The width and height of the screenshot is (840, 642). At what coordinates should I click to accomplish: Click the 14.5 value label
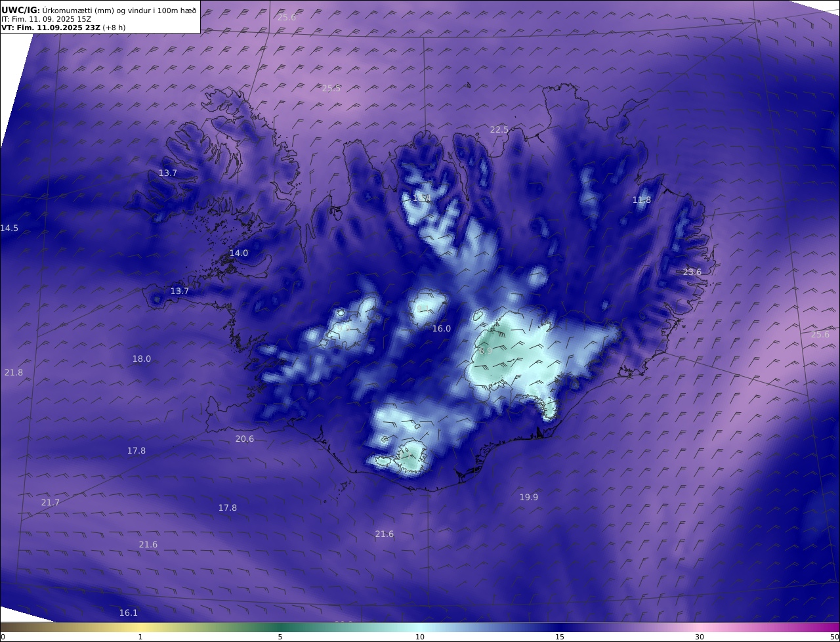[9, 228]
